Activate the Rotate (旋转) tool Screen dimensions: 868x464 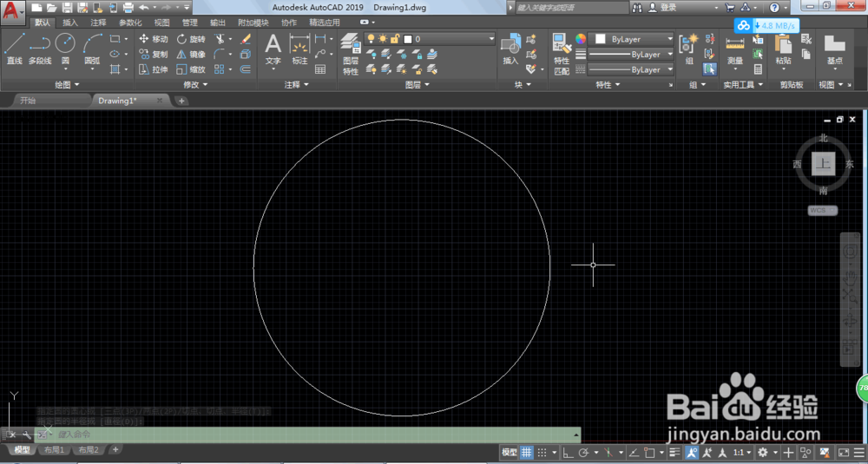click(x=191, y=39)
